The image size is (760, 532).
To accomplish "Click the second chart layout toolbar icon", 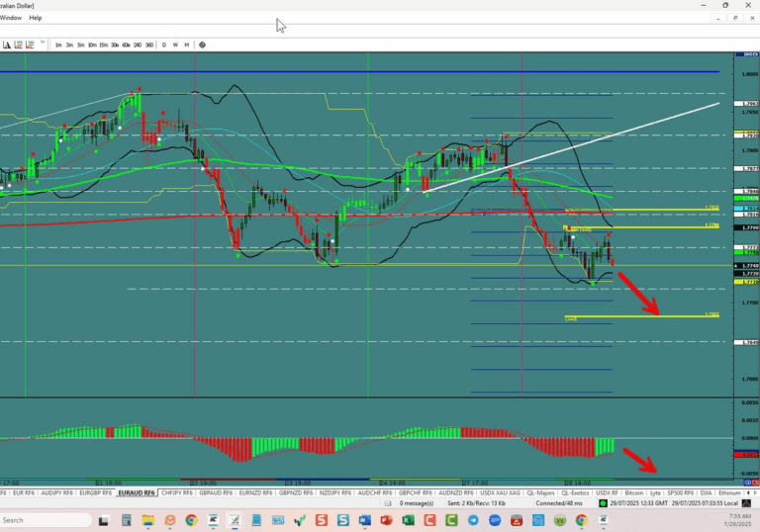I will pos(19,44).
